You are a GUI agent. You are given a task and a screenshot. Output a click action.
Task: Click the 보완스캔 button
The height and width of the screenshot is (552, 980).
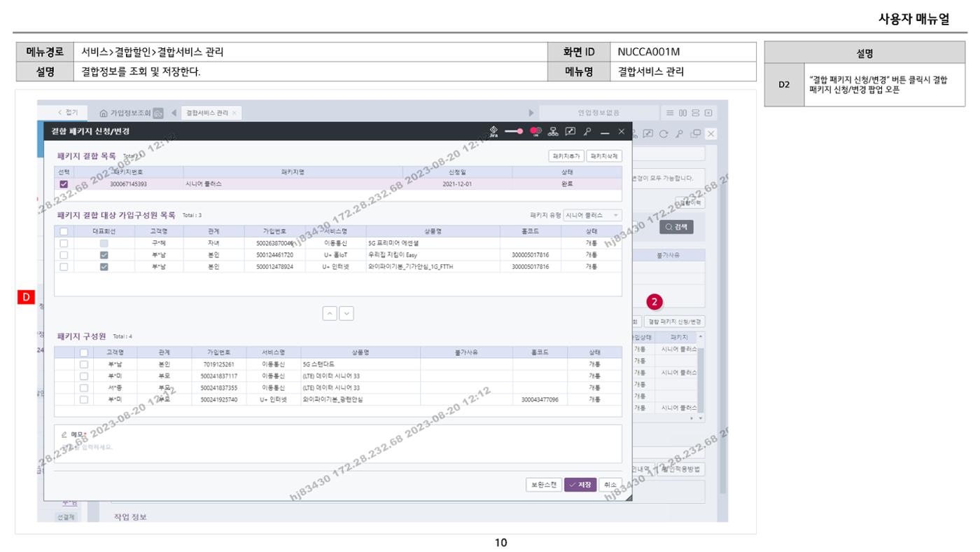[543, 485]
